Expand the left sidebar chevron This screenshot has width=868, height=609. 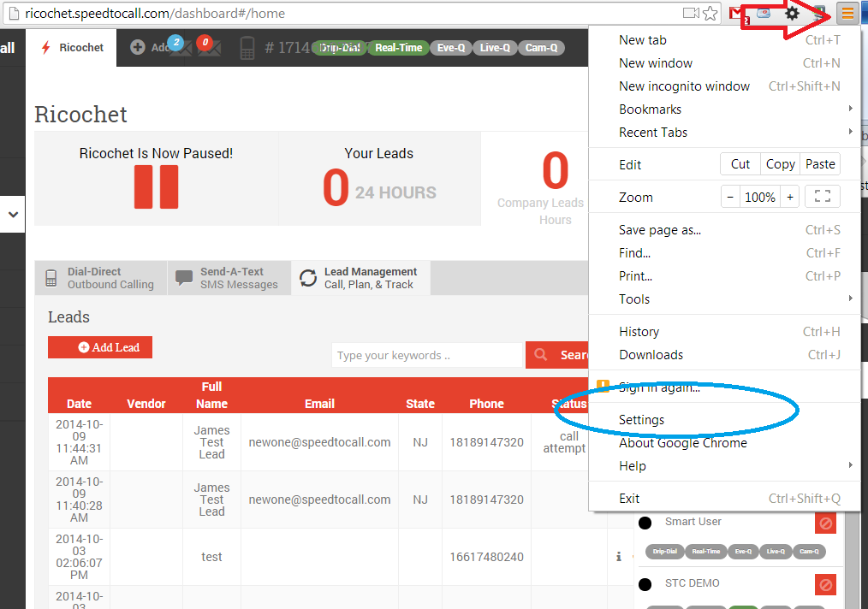[13, 215]
